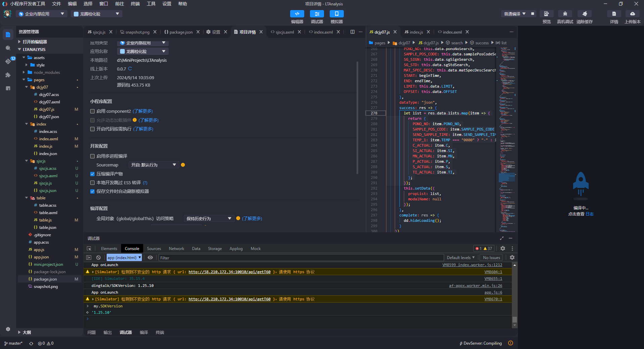Click the console vertical scrollbar thumb

click(515, 320)
